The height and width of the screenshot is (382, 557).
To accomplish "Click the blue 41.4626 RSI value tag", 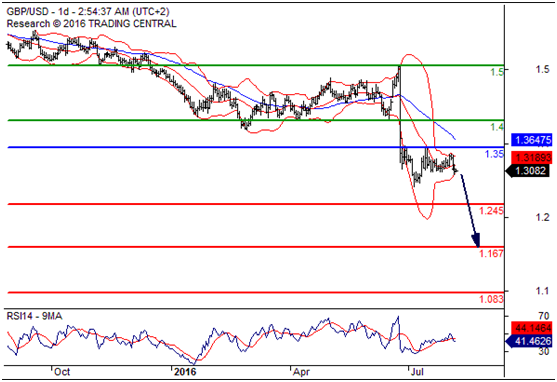I will [x=529, y=341].
